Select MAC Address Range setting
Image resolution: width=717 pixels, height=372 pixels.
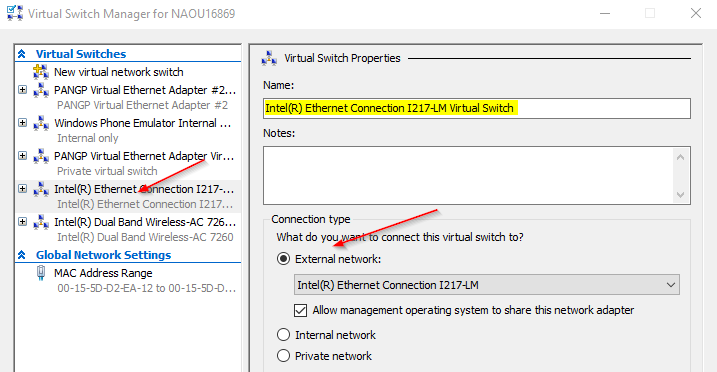pos(103,273)
